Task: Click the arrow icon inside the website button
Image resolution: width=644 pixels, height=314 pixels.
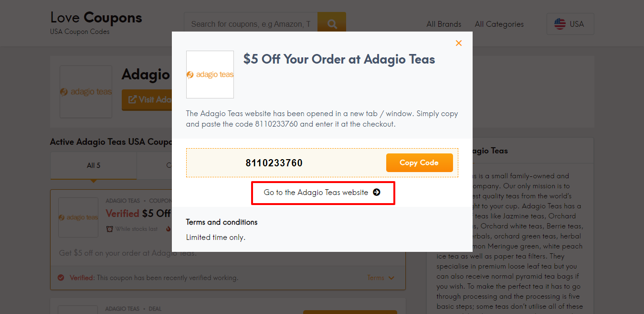Action: tap(377, 192)
